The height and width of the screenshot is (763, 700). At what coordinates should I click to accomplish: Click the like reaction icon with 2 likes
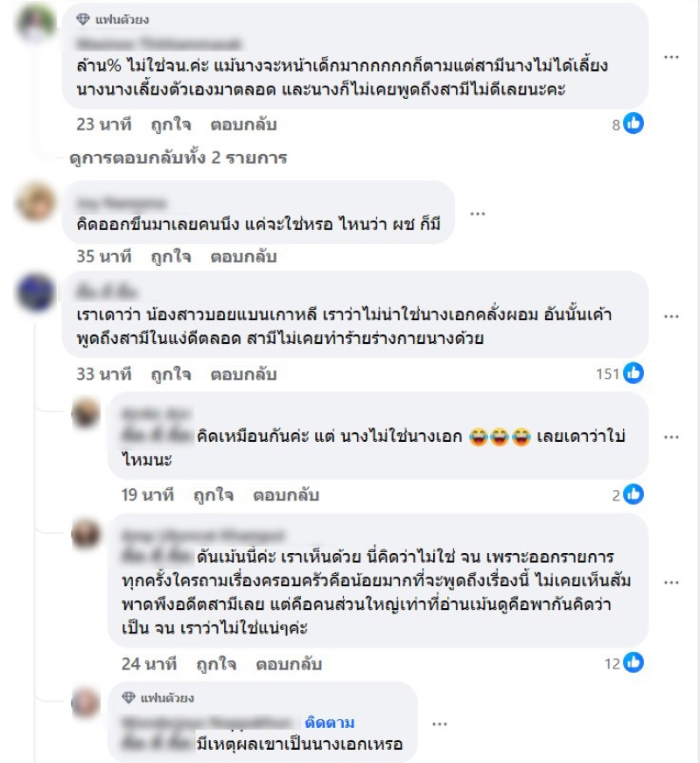[633, 494]
